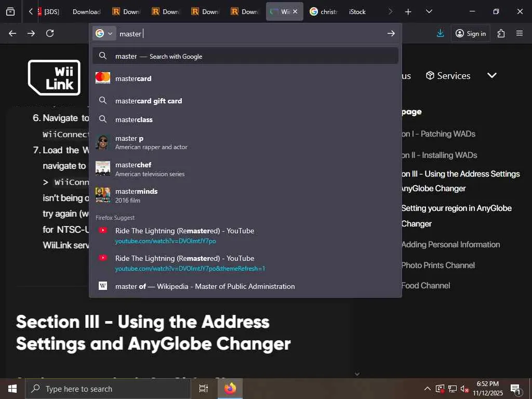Open 'master of' Wikipedia suggestion
Viewport: 532px width, 399px height.
[245, 286]
